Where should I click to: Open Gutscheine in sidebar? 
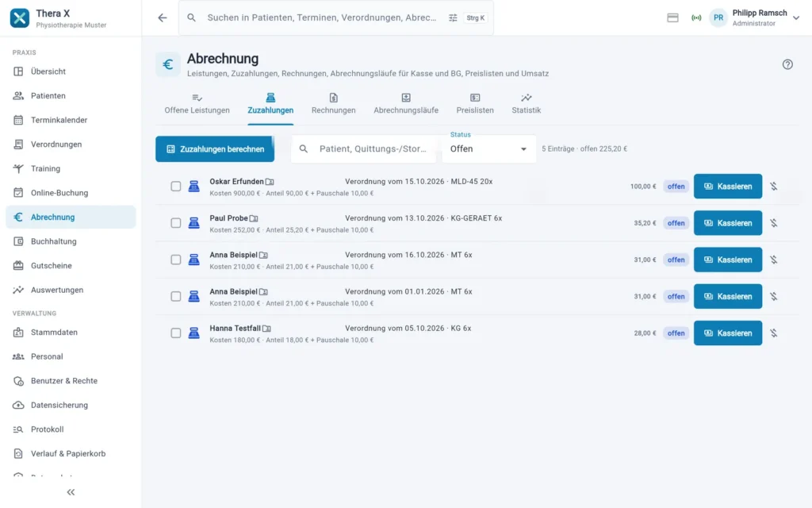(71, 265)
